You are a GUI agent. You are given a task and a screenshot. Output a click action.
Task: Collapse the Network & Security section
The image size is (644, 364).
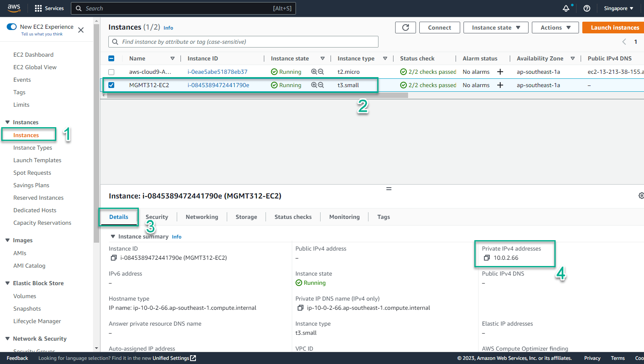pyautogui.click(x=8, y=339)
